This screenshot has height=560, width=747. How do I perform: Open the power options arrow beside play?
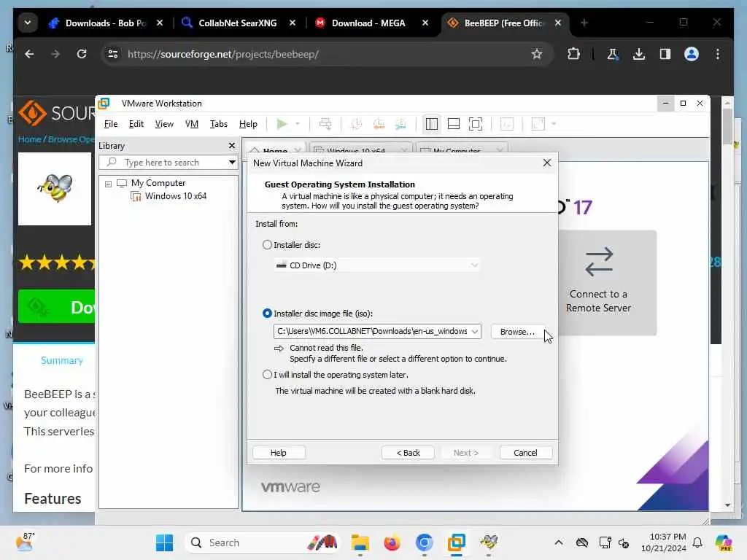click(298, 124)
